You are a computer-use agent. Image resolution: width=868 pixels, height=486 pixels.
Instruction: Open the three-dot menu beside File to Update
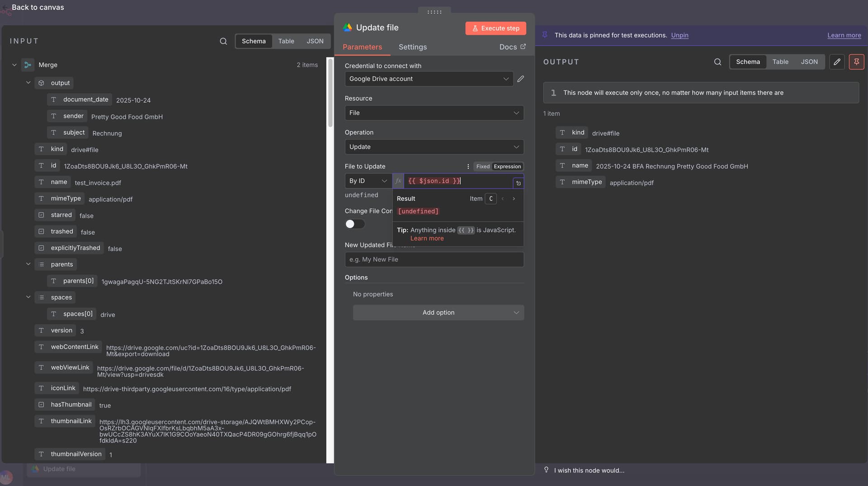tap(468, 166)
